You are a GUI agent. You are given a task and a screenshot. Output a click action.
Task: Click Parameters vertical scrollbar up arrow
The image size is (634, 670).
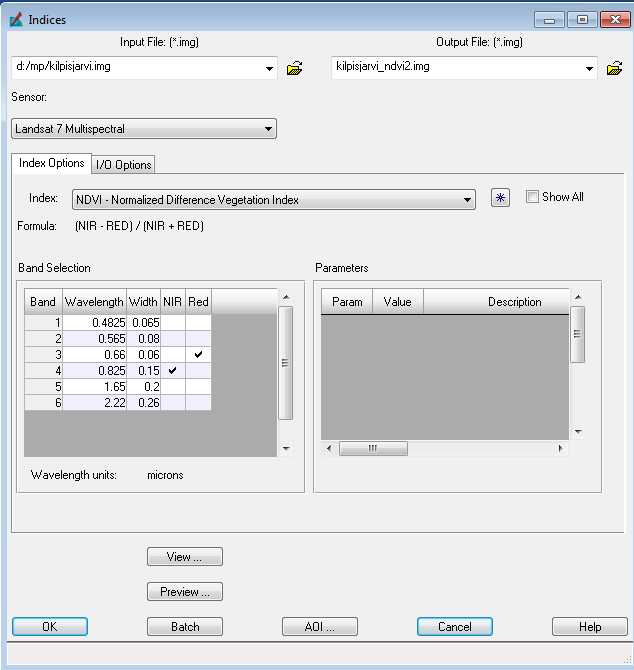(578, 297)
